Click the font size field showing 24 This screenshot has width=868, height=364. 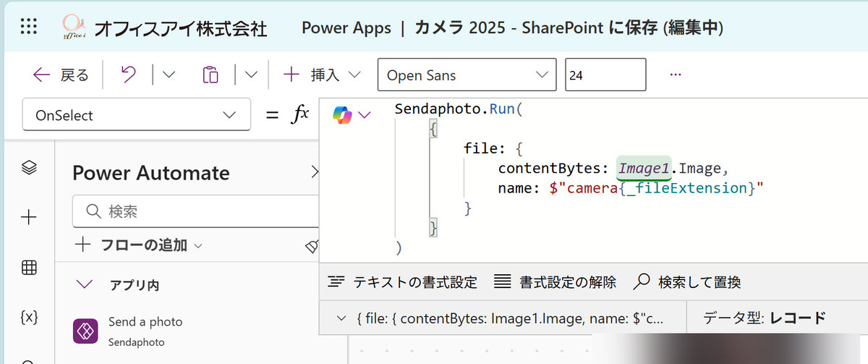pyautogui.click(x=605, y=75)
